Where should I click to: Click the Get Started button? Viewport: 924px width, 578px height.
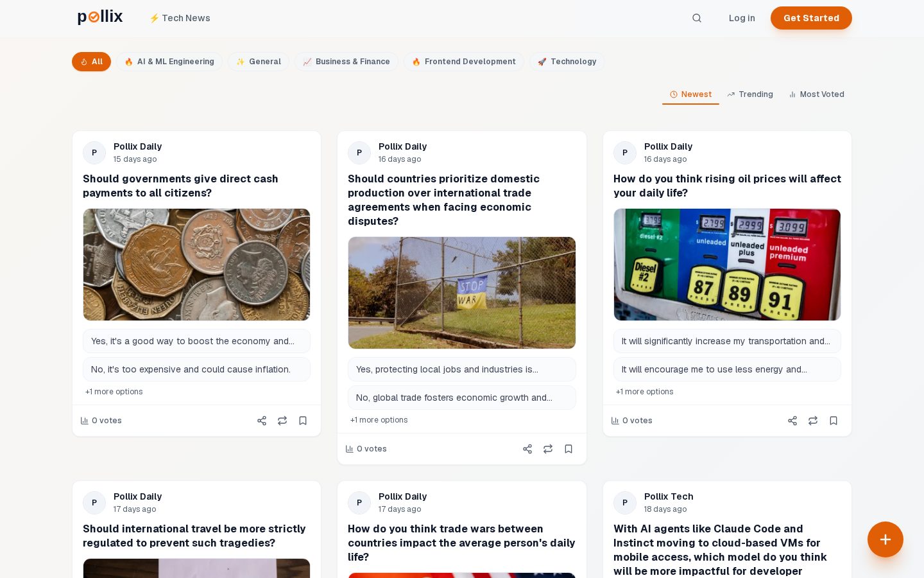click(811, 18)
